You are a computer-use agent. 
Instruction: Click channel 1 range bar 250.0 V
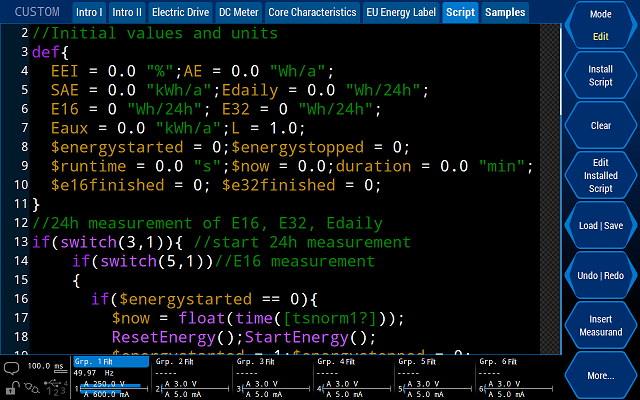(110, 384)
